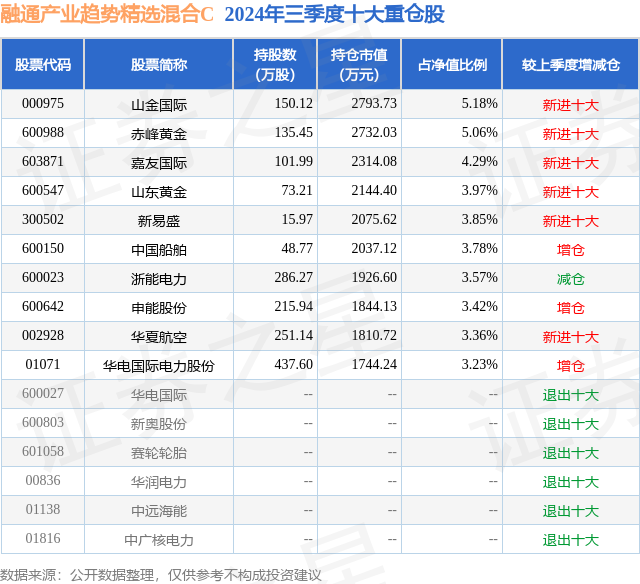Click the share count 437.60

click(293, 364)
